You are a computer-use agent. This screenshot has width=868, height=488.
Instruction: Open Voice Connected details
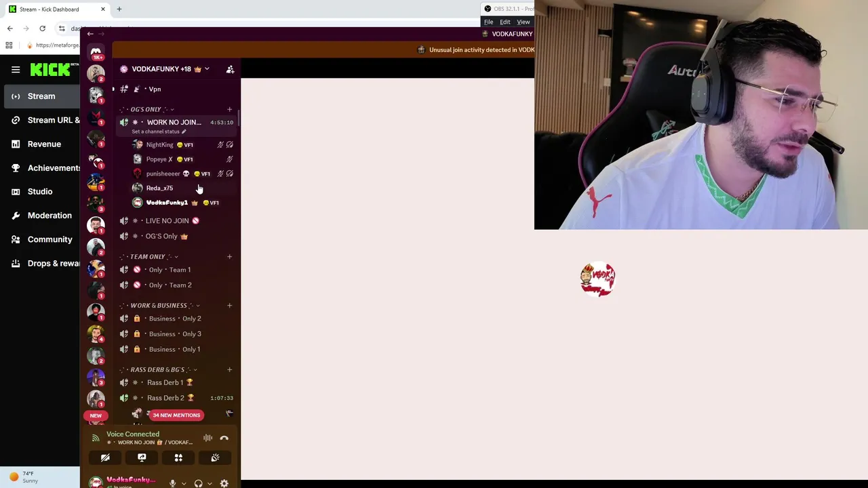(x=133, y=434)
